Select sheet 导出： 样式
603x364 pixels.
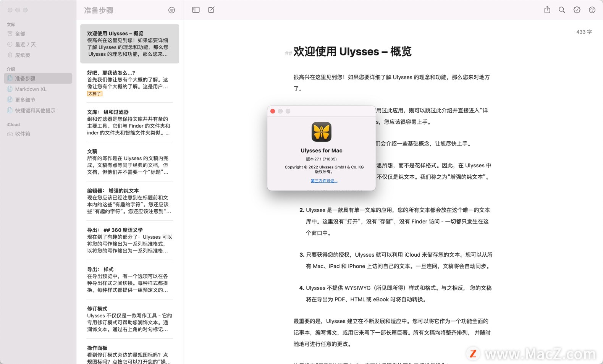click(129, 280)
